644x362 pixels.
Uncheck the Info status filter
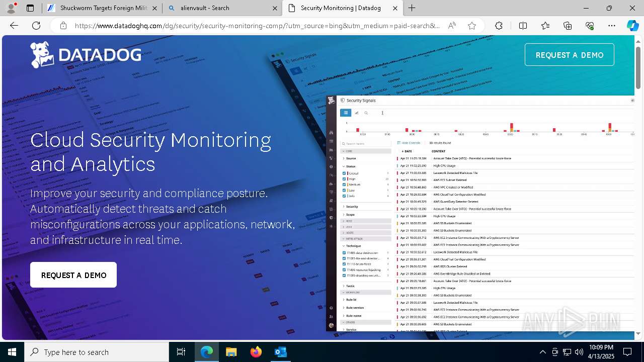[x=344, y=196]
